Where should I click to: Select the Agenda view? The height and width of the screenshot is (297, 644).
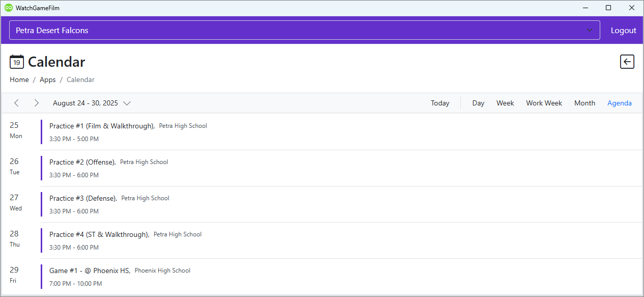coord(619,103)
